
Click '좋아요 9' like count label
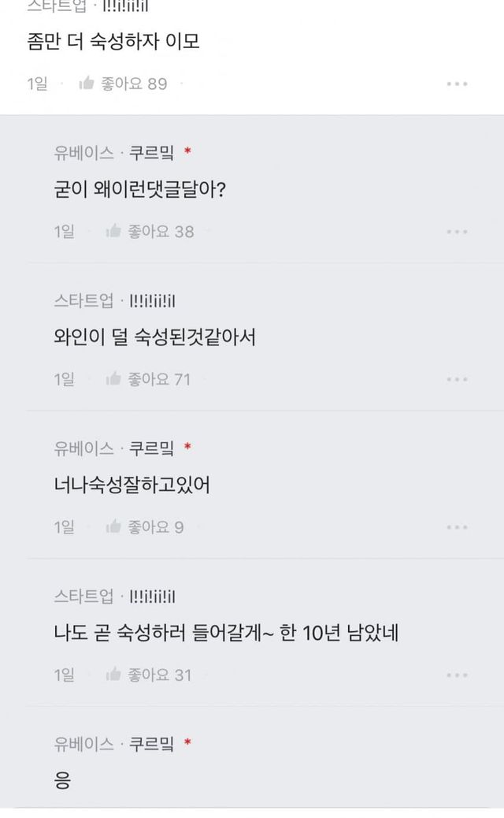(156, 526)
